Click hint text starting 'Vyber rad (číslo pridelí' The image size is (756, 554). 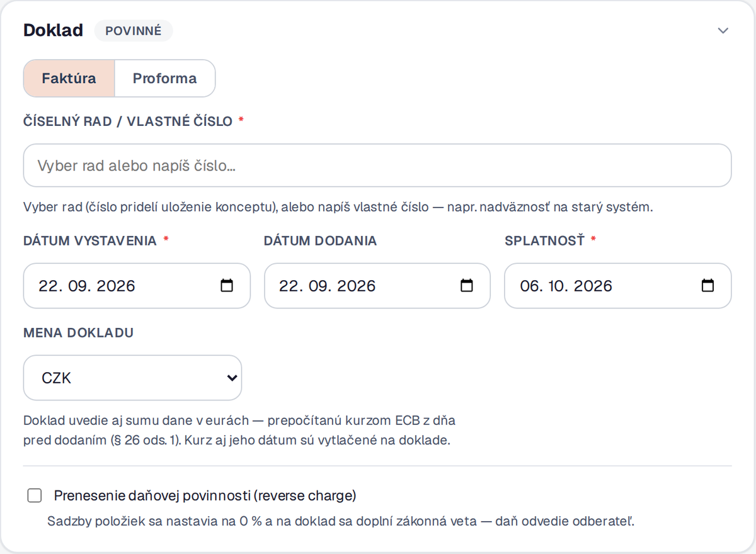point(338,207)
